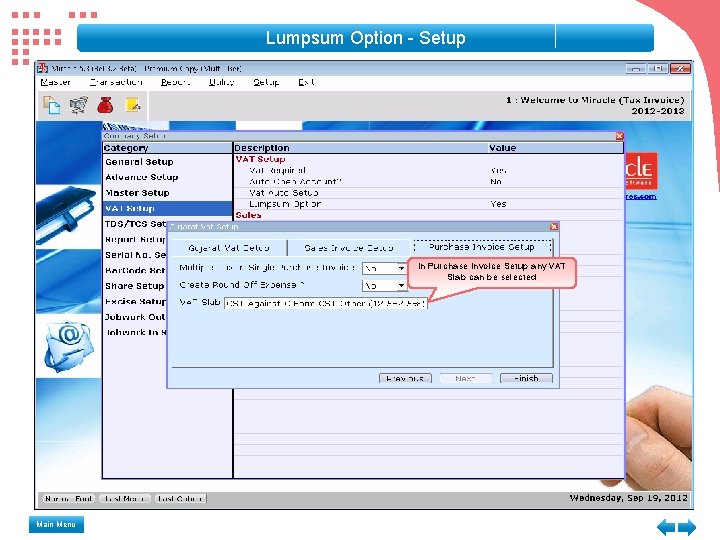The image size is (720, 540).
Task: Click the yellow note edit toolbar icon
Action: coord(133,105)
